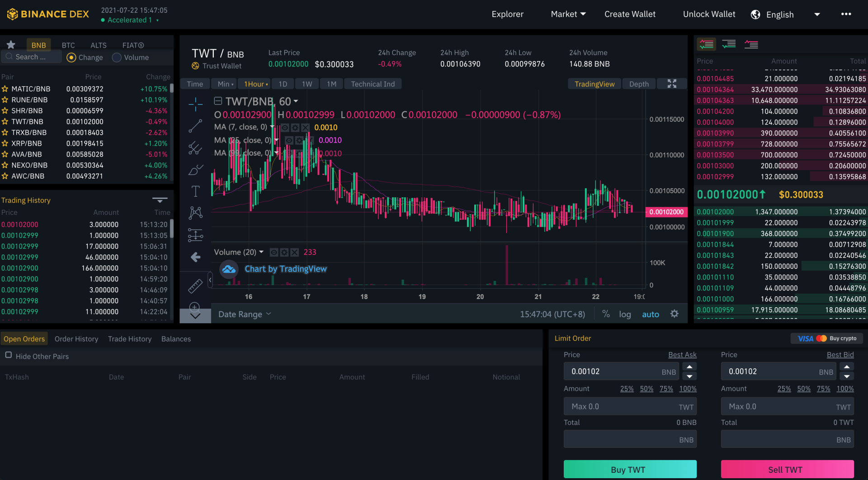This screenshot has height=480, width=868.
Task: Show the favorites star list
Action: click(x=11, y=45)
